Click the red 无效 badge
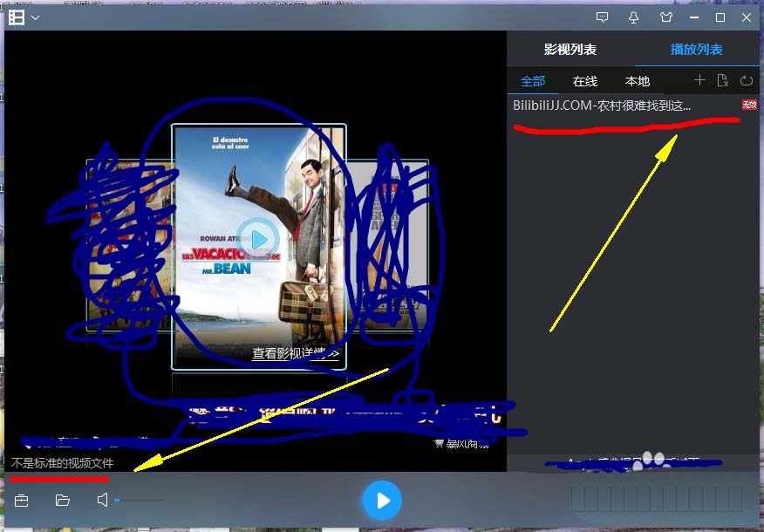This screenshot has width=764, height=532. [749, 105]
